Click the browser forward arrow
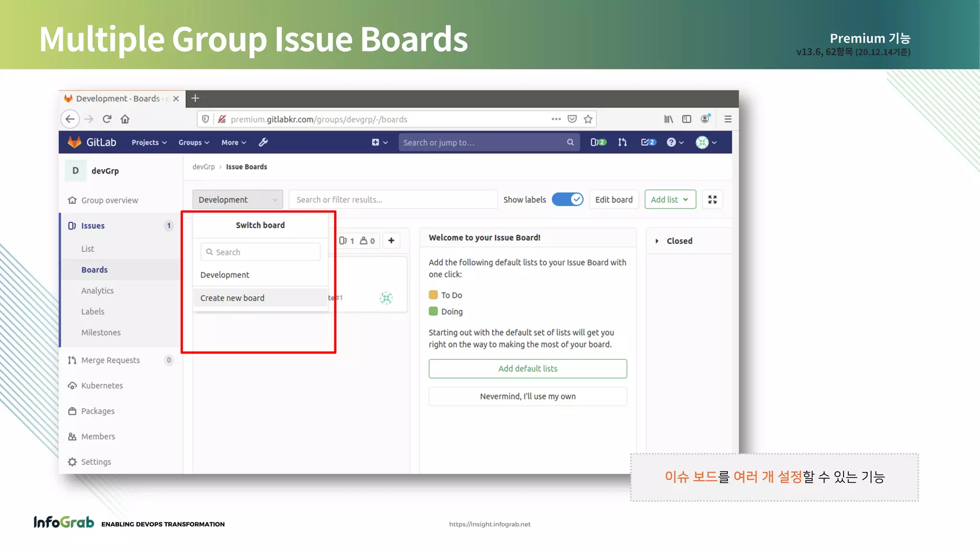This screenshot has height=551, width=980. coord(89,119)
